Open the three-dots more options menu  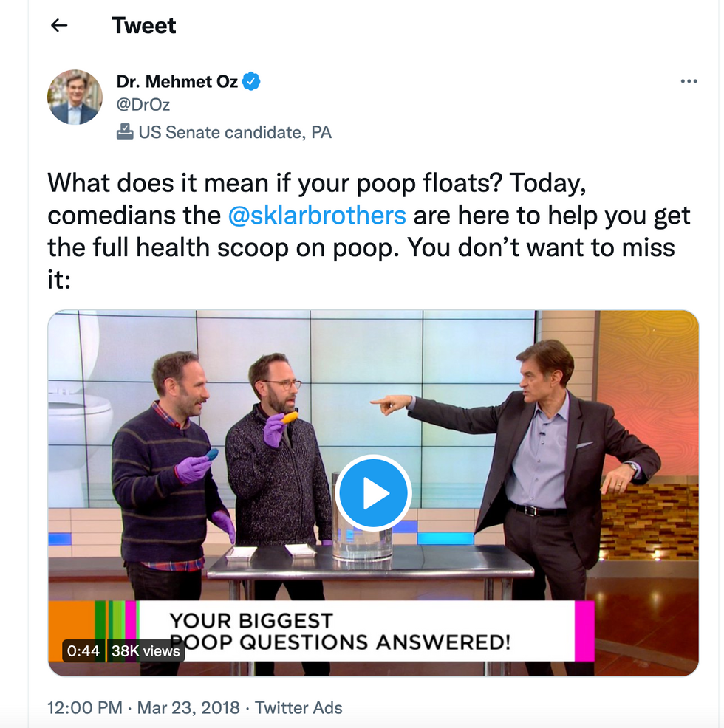point(689,81)
